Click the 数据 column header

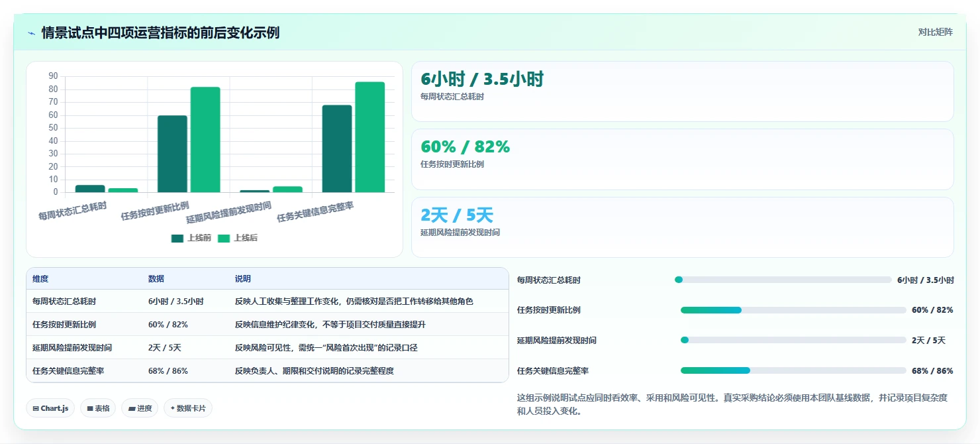click(x=156, y=279)
